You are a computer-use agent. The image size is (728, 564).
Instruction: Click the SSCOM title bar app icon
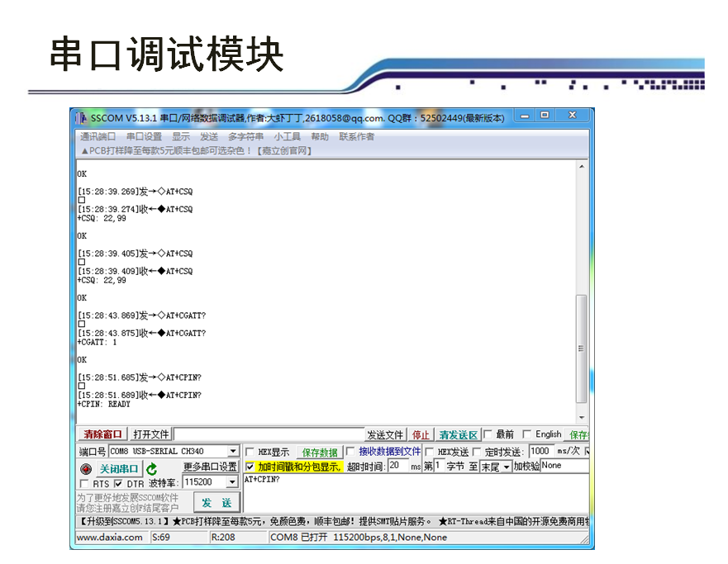[x=81, y=118]
